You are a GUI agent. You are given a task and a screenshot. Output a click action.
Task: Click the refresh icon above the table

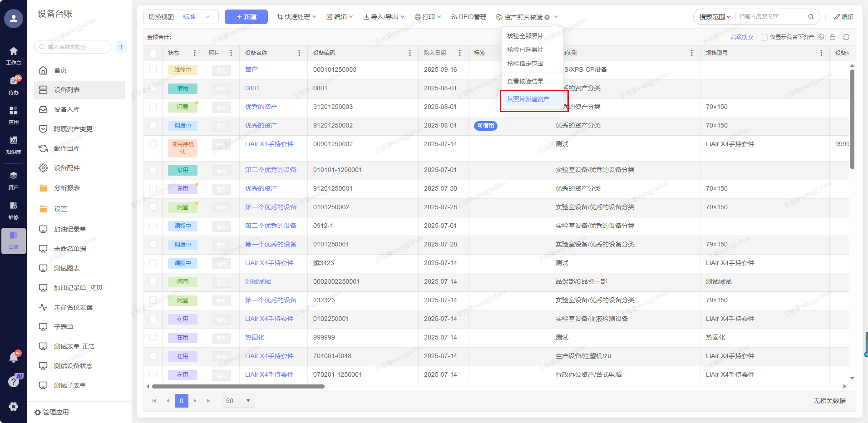coord(846,37)
